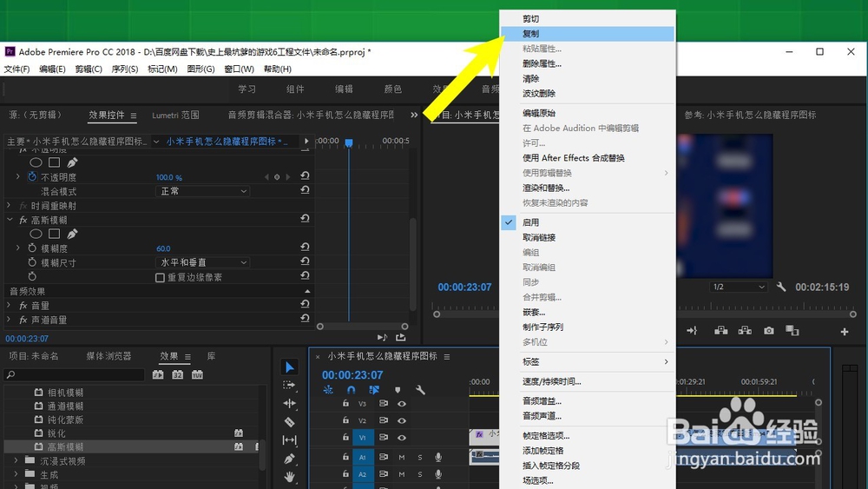Toggle opacity stopwatch animation
This screenshot has height=489, width=868.
coord(32,176)
